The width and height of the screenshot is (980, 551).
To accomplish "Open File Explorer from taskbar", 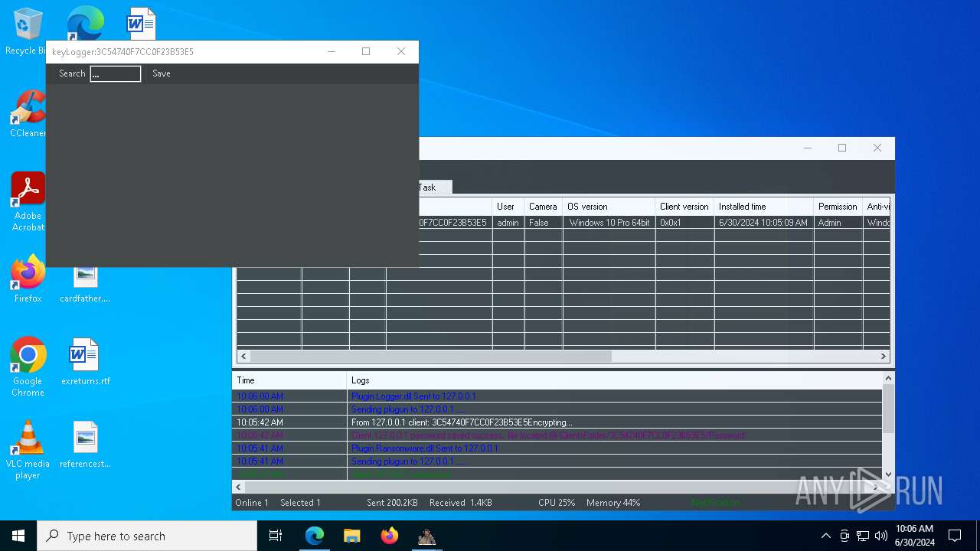I will point(352,536).
